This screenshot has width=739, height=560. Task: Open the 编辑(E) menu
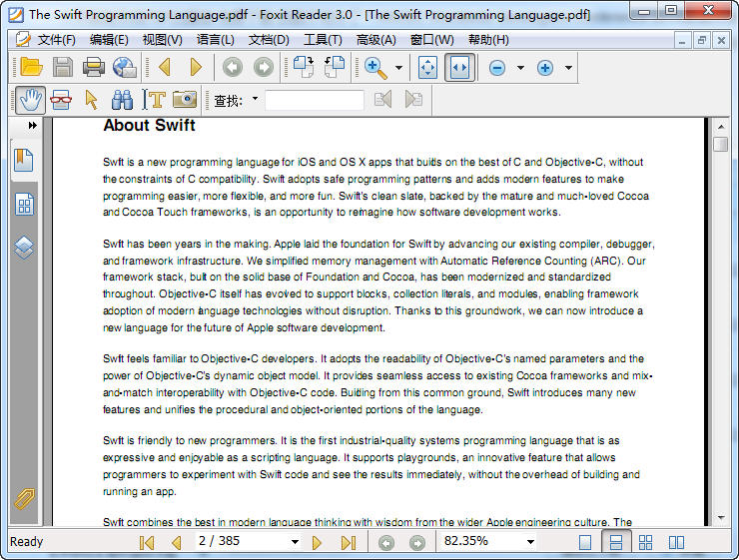109,40
